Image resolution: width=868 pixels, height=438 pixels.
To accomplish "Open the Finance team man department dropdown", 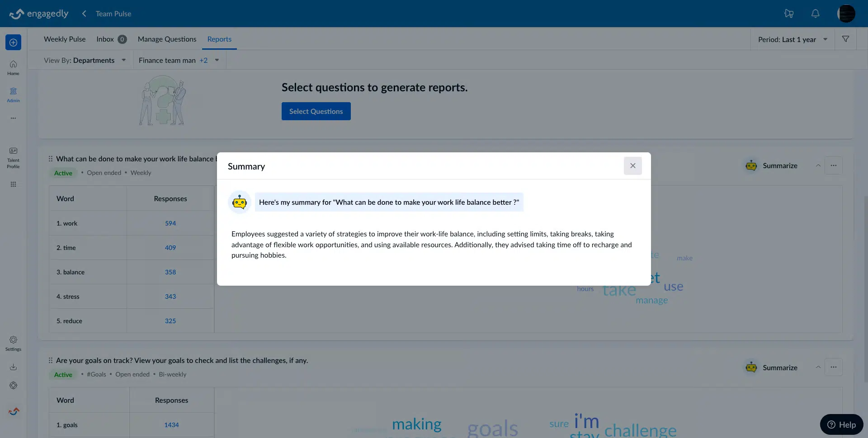I will click(179, 61).
